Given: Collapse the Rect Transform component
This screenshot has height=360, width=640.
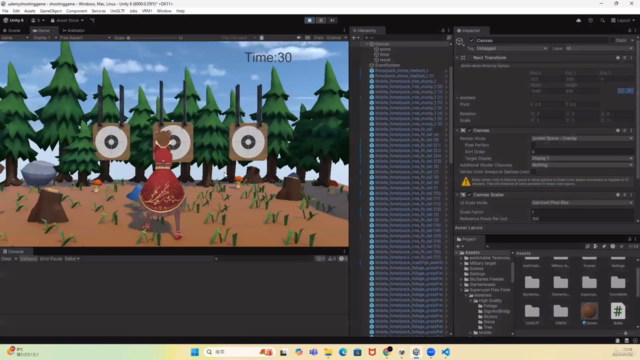Looking at the screenshot, I should 457,58.
